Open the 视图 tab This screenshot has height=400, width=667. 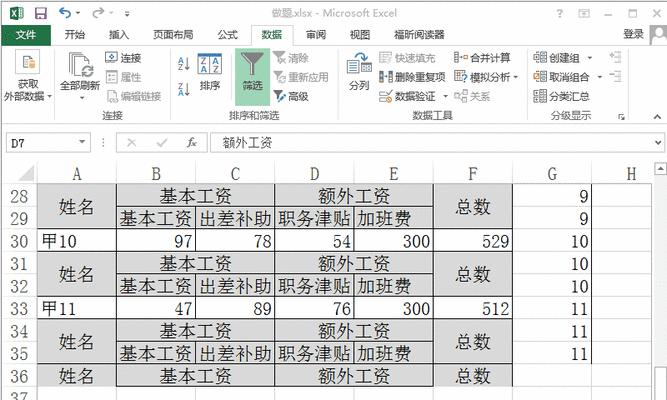click(x=360, y=34)
